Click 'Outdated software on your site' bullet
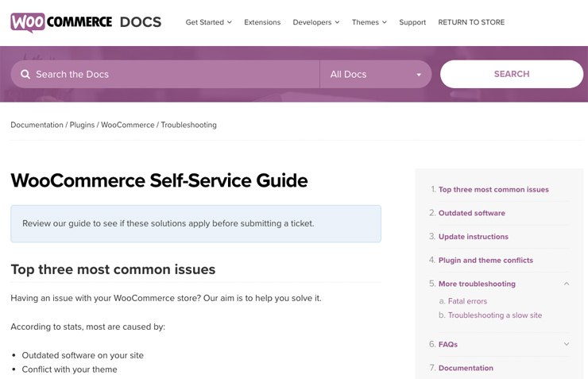Screen dimensions: 588x379 tap(83, 355)
